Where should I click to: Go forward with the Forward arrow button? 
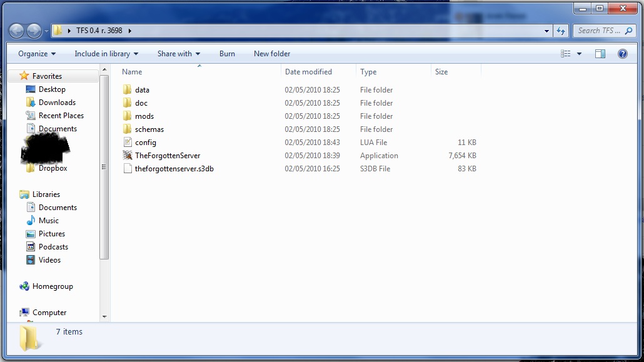(34, 31)
